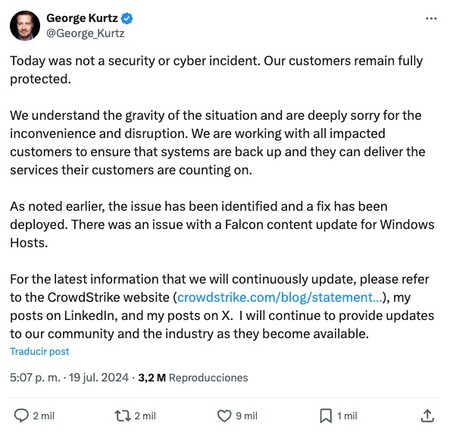
Task: Click George Kurtz's profile avatar
Action: coord(25,26)
